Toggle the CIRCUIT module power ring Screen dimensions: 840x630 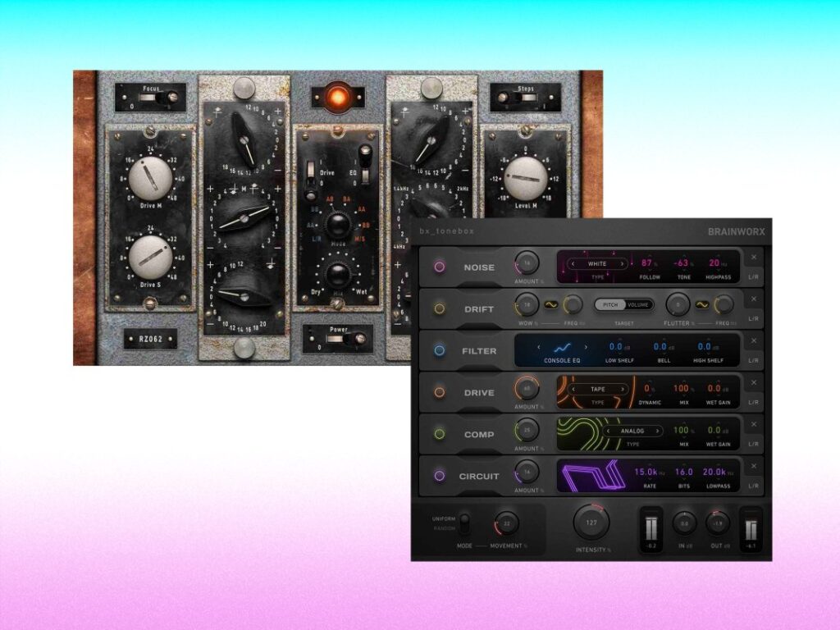(440, 476)
